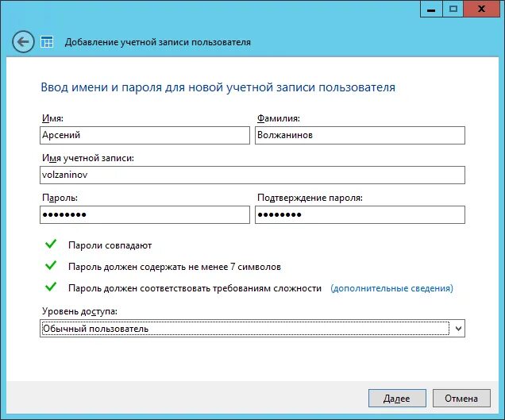Click the green check for 7 символов rule
The width and height of the screenshot is (505, 420).
pyautogui.click(x=51, y=265)
